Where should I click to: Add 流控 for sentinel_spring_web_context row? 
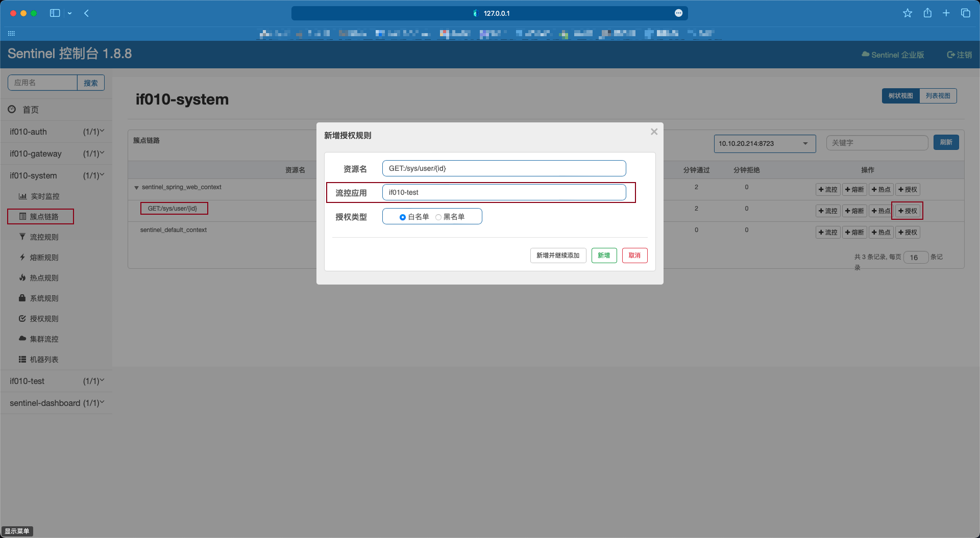(x=828, y=190)
